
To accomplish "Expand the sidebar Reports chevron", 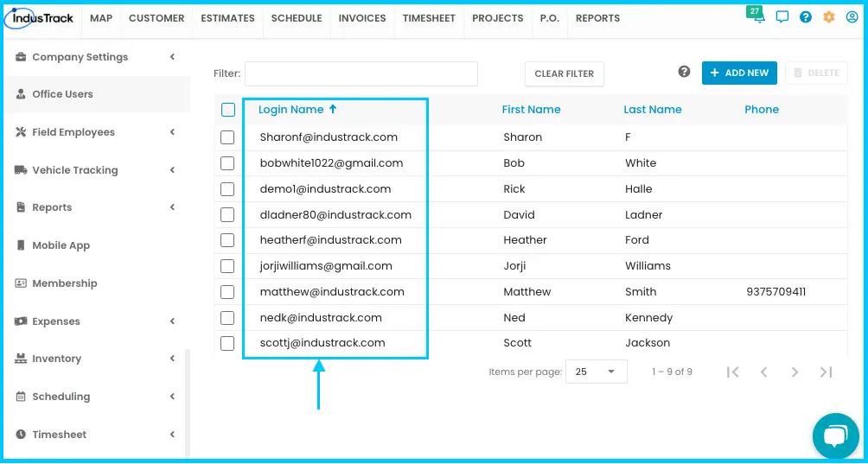I will 172,207.
